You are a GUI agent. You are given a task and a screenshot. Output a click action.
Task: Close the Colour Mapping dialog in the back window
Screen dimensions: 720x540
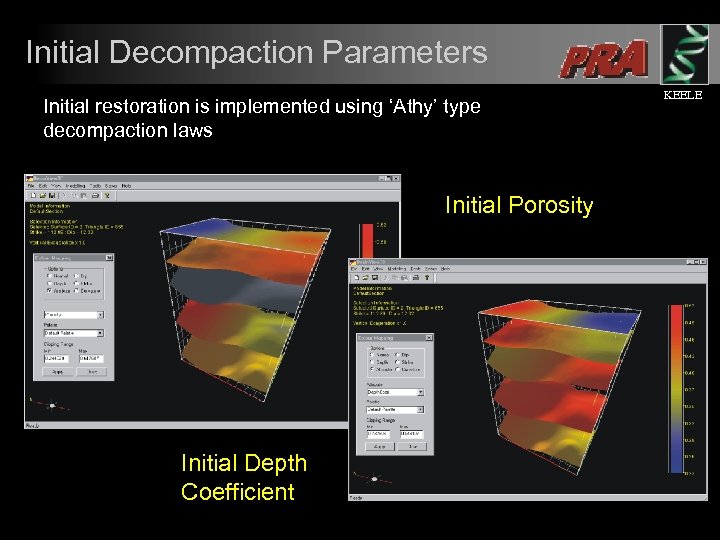click(109, 258)
